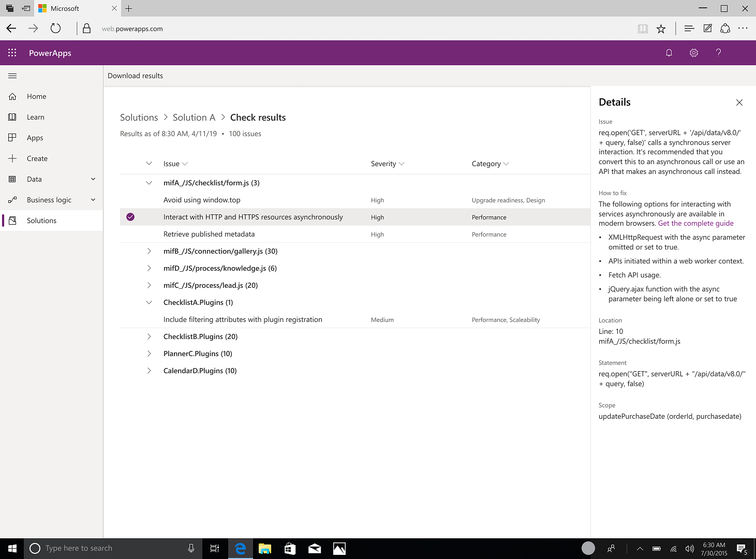Open the PowerApps settings gear
This screenshot has width=756, height=559.
click(693, 52)
